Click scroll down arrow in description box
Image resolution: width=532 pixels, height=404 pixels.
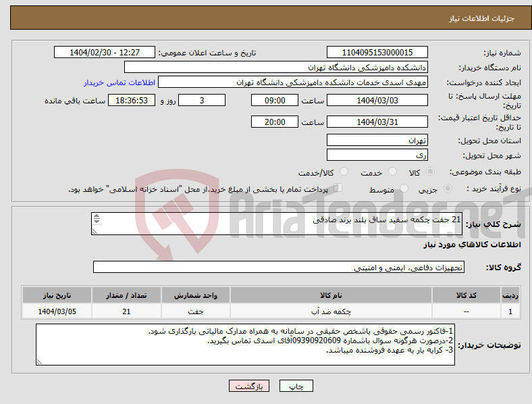pos(97,221)
